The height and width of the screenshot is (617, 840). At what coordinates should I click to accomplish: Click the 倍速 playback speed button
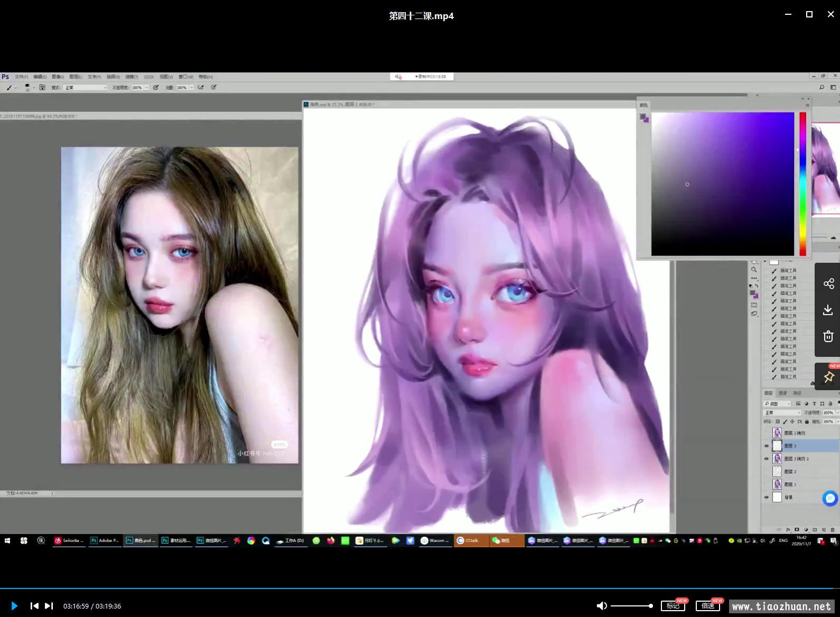pyautogui.click(x=708, y=606)
